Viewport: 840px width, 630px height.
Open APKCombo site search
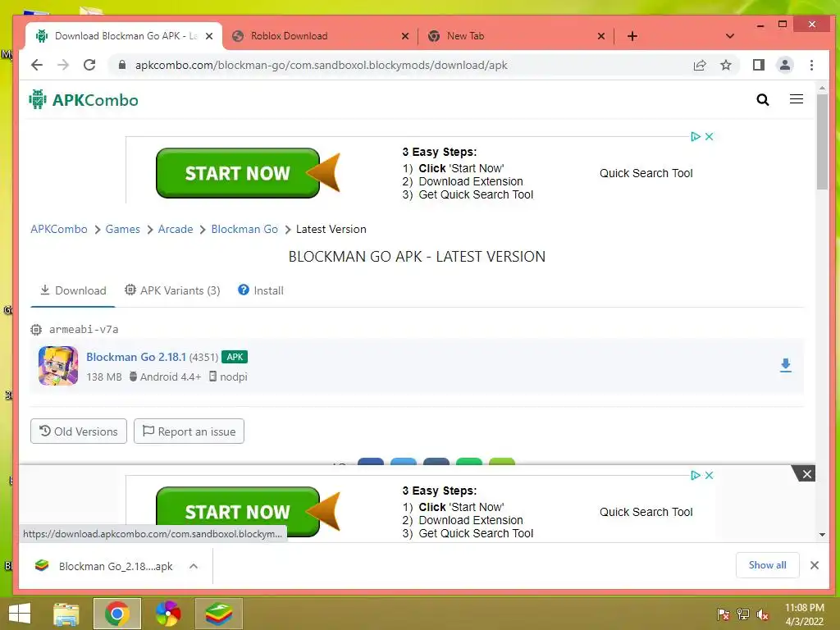pos(762,99)
